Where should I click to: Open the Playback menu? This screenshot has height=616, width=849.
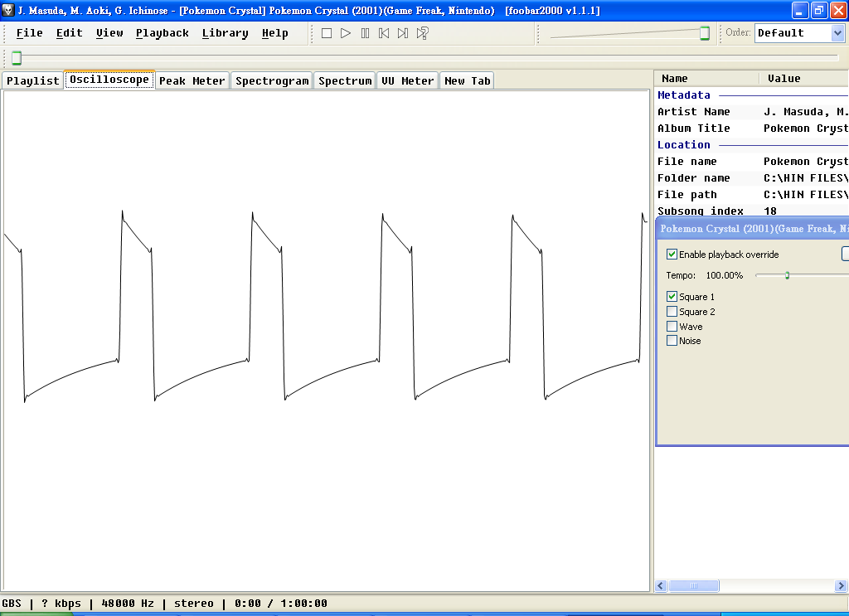[163, 33]
